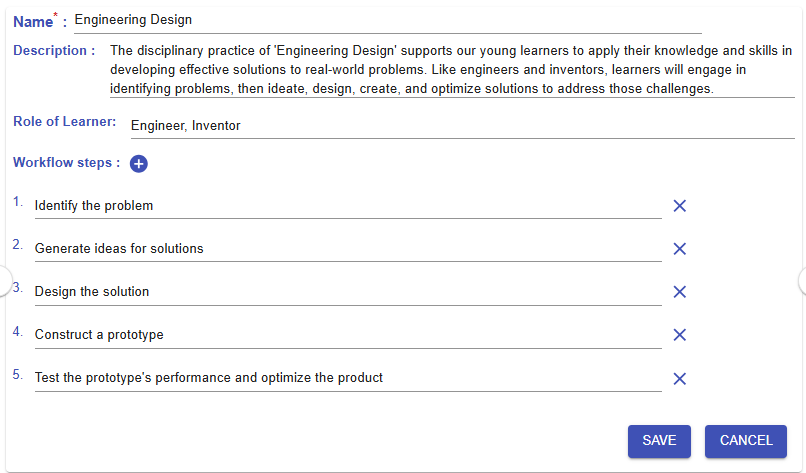Remove the 'Identify the problem' step
The image size is (806, 473).
pyautogui.click(x=679, y=206)
